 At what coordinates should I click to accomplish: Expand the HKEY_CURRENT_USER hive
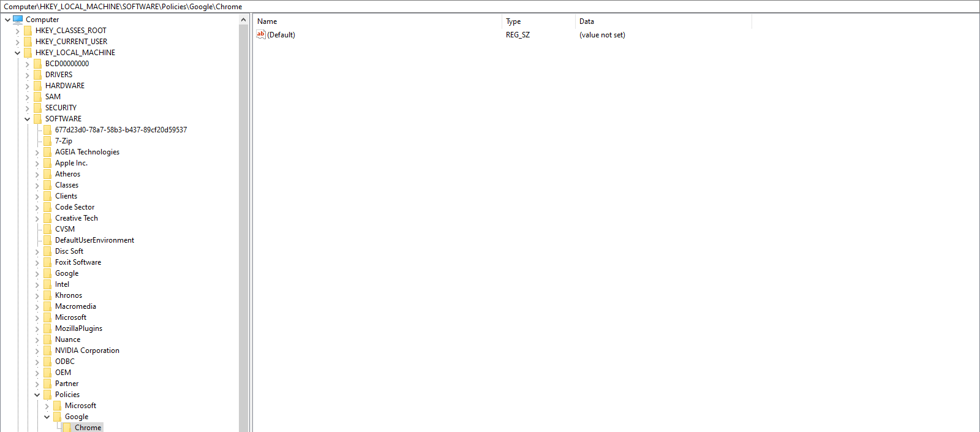point(17,42)
